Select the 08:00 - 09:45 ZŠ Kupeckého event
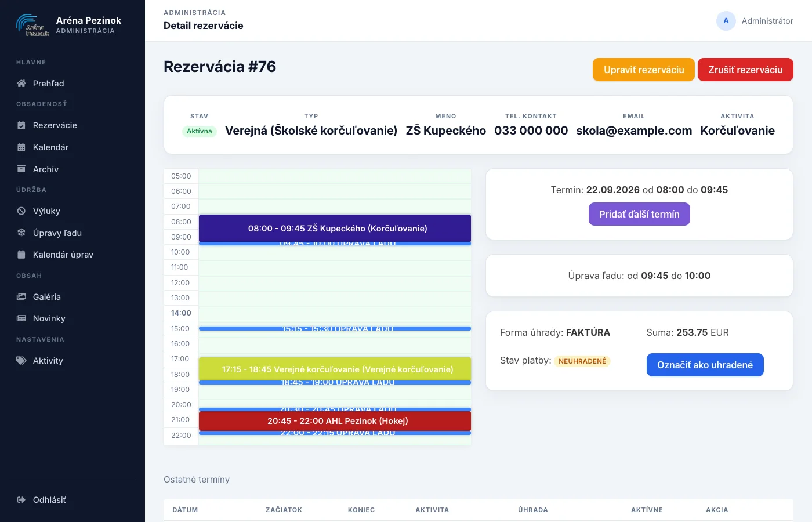This screenshot has height=522, width=812. 335,229
